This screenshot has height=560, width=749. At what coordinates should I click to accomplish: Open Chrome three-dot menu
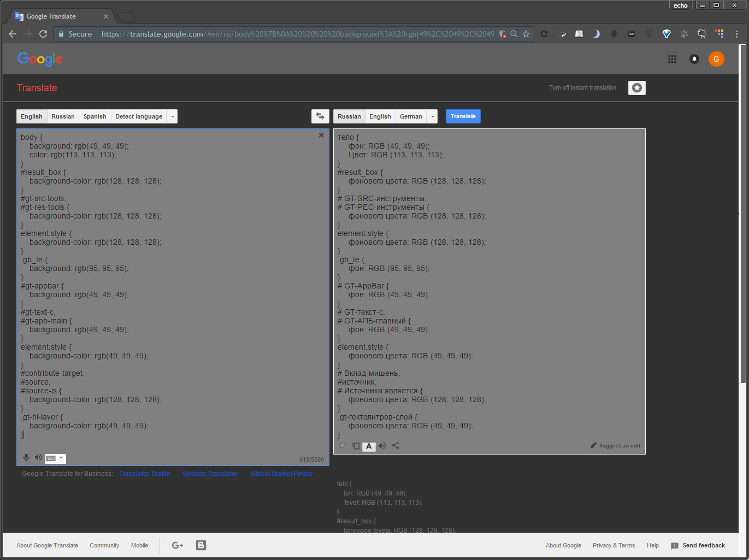coord(736,34)
